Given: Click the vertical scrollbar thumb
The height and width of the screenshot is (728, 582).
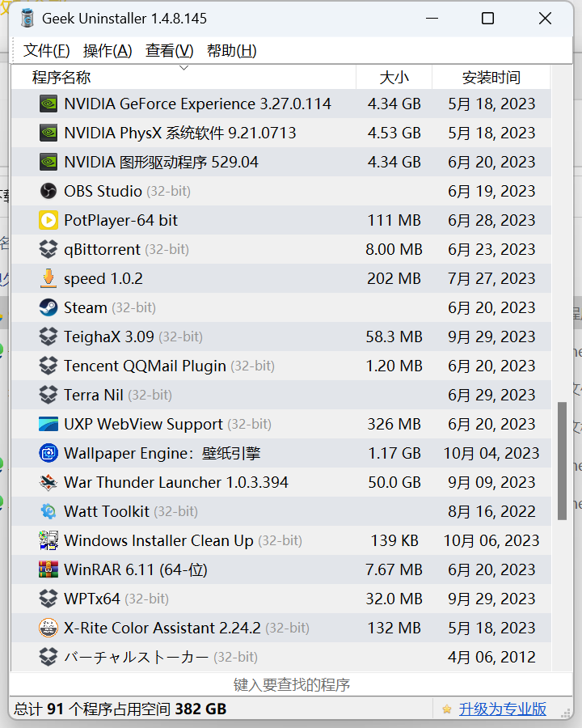Looking at the screenshot, I should [563, 461].
